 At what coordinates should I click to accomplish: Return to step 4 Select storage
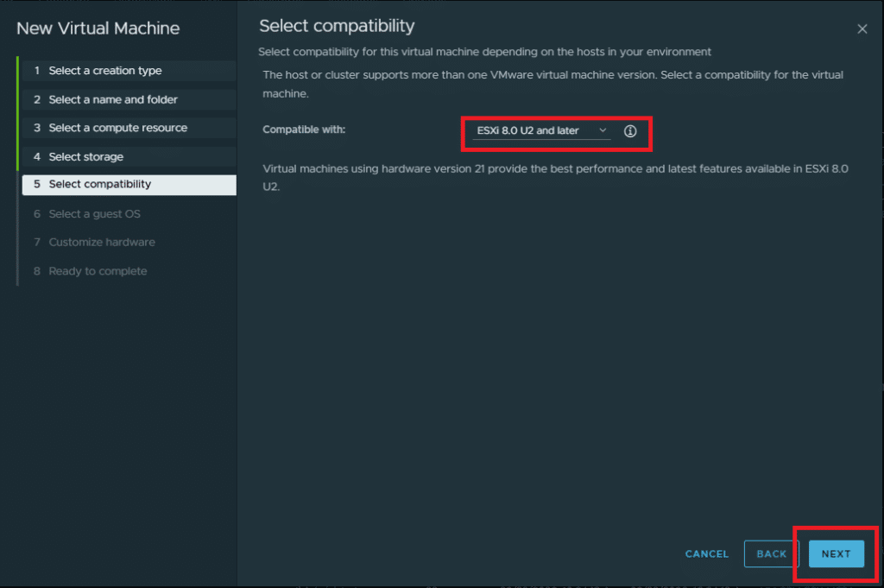click(x=85, y=156)
